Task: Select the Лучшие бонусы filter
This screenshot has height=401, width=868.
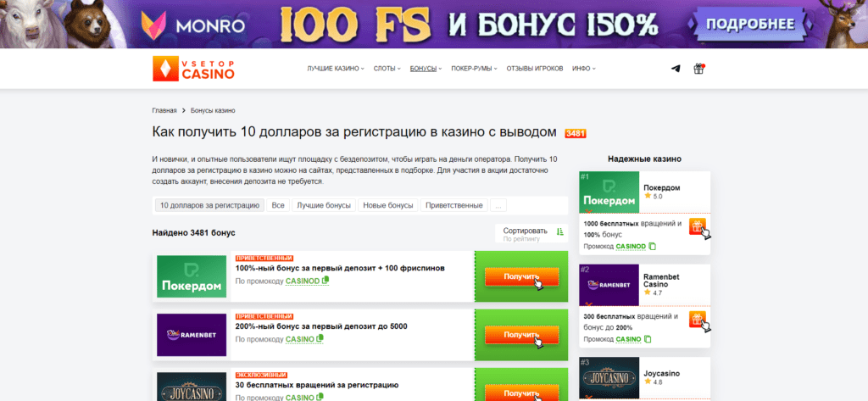Action: (324, 205)
